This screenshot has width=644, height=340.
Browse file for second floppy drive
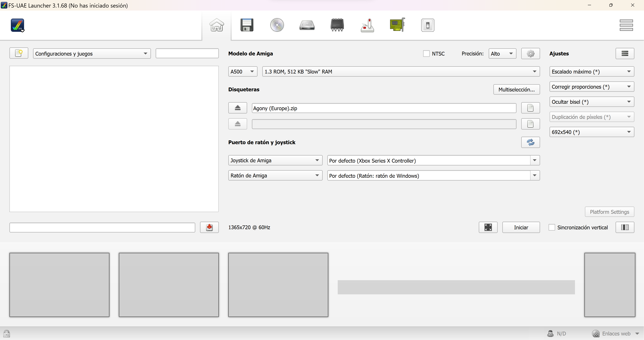pos(530,124)
